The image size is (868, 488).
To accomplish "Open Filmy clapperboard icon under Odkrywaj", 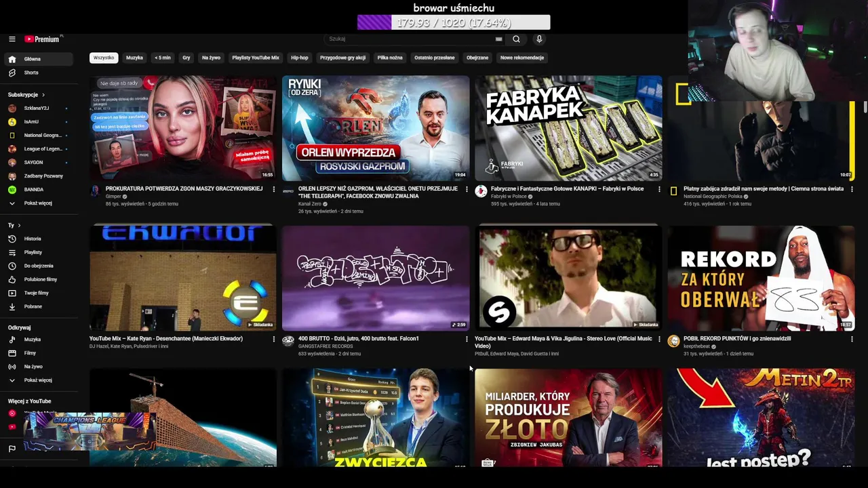I will [x=12, y=353].
